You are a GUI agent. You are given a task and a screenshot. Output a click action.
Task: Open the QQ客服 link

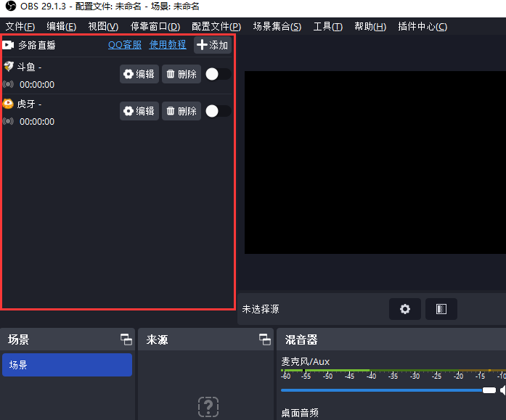point(125,45)
